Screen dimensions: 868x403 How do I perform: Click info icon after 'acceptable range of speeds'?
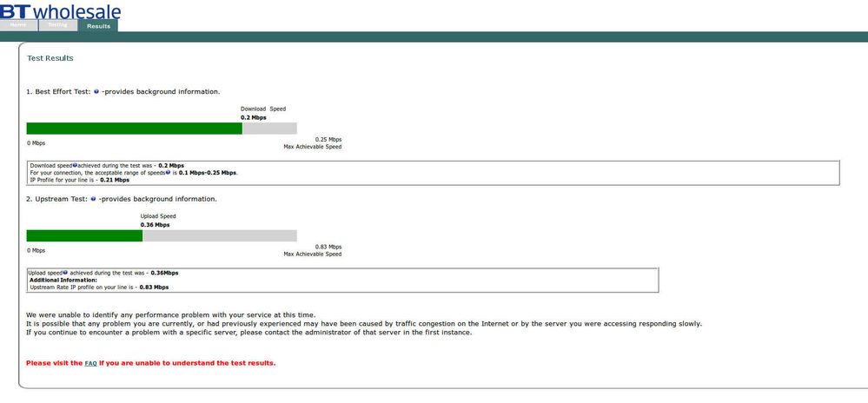point(168,172)
